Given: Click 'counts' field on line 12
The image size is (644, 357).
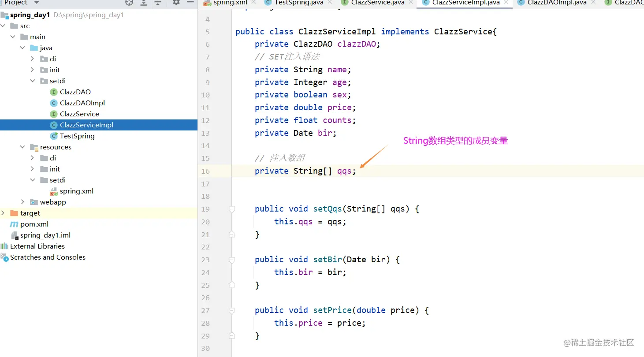Looking at the screenshot, I should [x=337, y=120].
